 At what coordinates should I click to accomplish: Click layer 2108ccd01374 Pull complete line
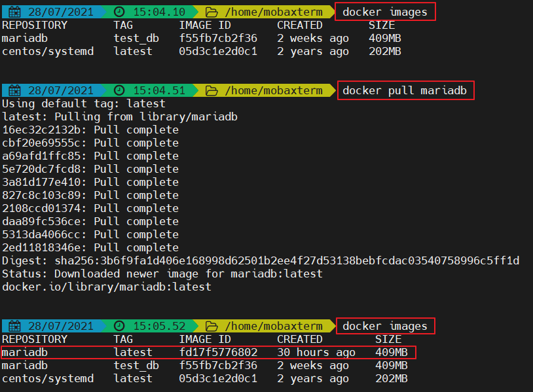[x=90, y=208]
